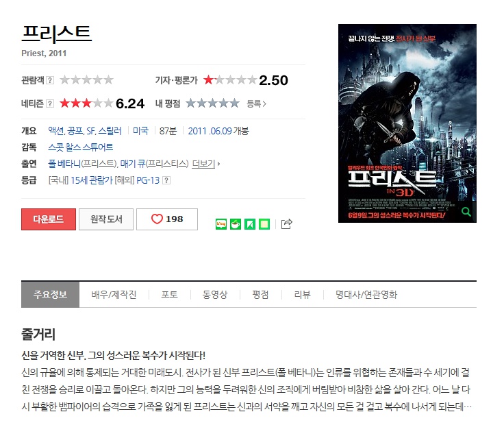Open the Priest movie poster thumbnail

coord(407,123)
